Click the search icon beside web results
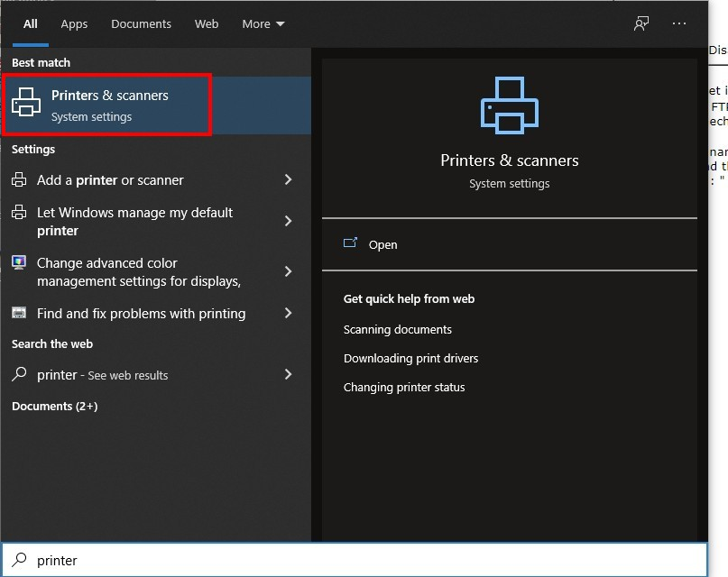This screenshot has height=577, width=728. click(x=19, y=374)
